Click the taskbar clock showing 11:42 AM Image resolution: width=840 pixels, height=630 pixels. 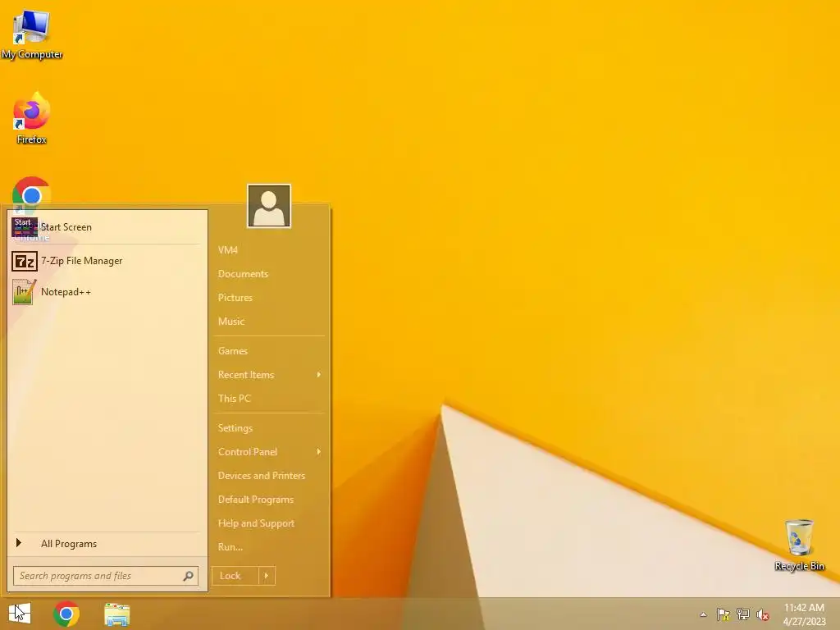pyautogui.click(x=804, y=614)
